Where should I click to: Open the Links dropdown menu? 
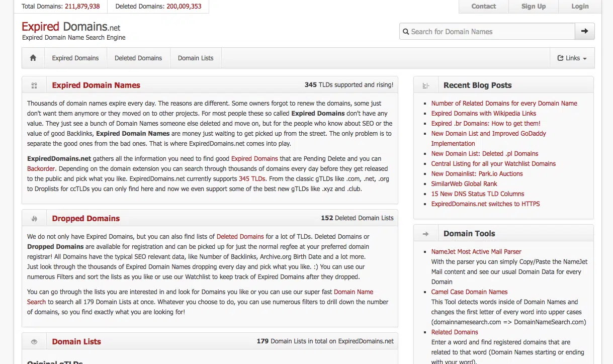coord(572,58)
